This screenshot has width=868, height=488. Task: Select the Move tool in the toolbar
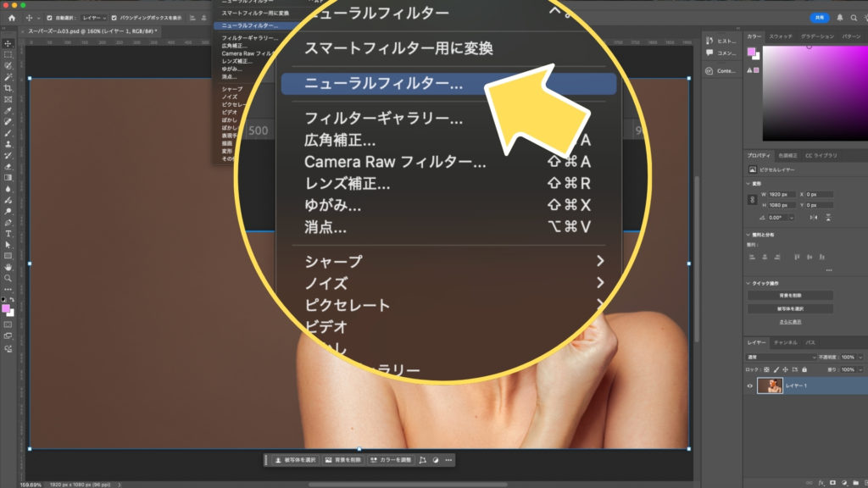pos(8,43)
